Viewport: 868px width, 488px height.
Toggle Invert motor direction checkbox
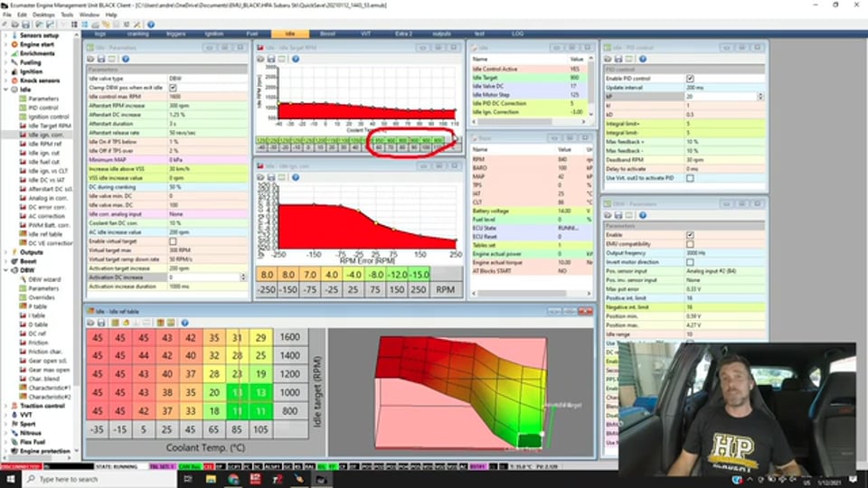coord(690,262)
